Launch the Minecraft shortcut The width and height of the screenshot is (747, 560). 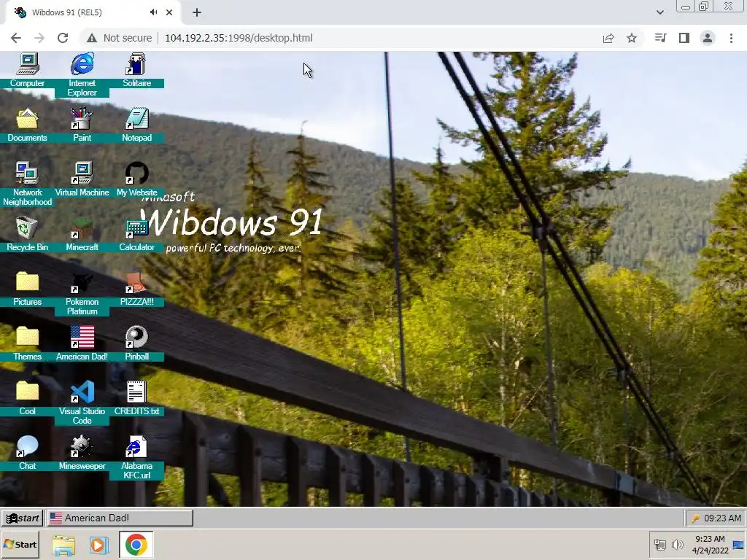pos(82,234)
